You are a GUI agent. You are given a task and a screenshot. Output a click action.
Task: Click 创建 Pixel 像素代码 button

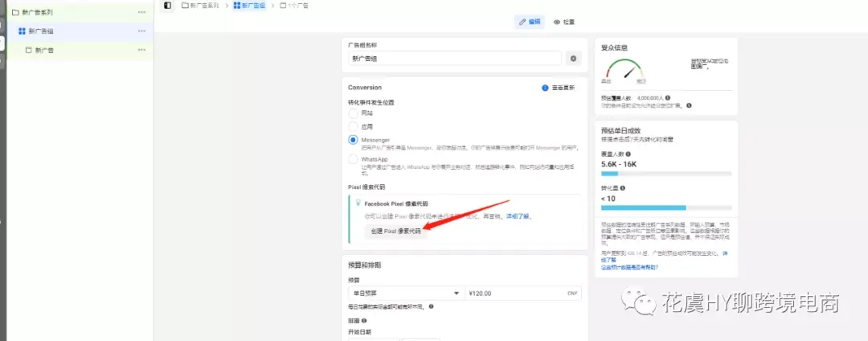pos(395,232)
